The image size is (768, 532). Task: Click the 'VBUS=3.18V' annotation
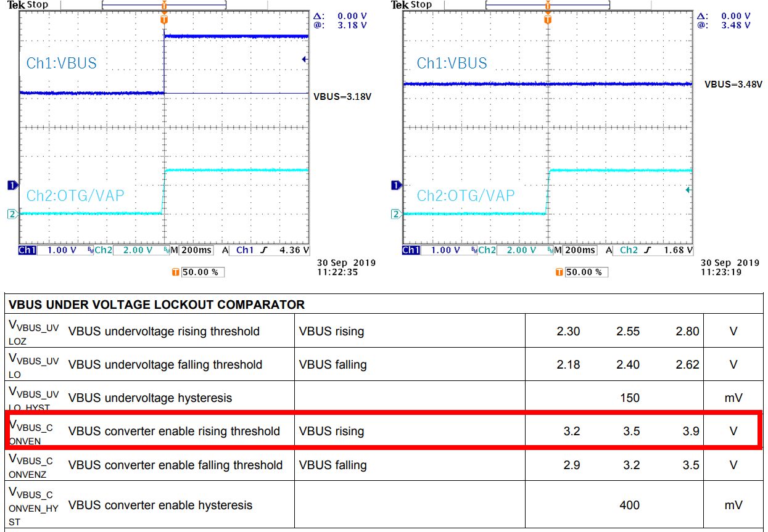[343, 97]
